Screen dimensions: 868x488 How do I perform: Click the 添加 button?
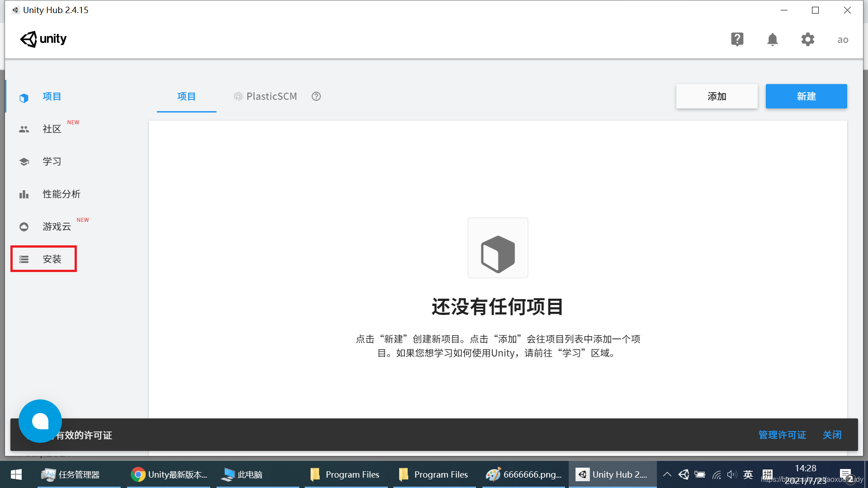717,96
